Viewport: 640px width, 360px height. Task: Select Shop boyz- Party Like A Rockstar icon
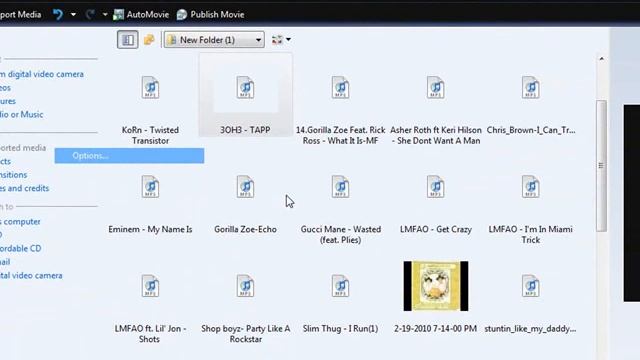[245, 286]
